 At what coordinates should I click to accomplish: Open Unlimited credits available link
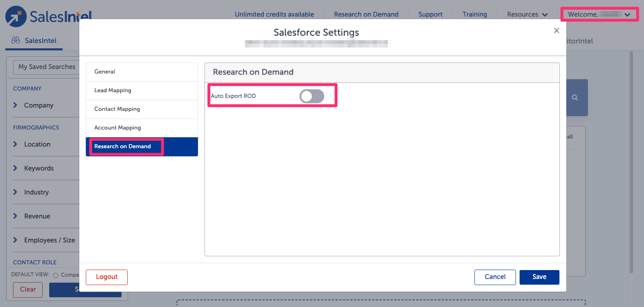[x=274, y=15]
